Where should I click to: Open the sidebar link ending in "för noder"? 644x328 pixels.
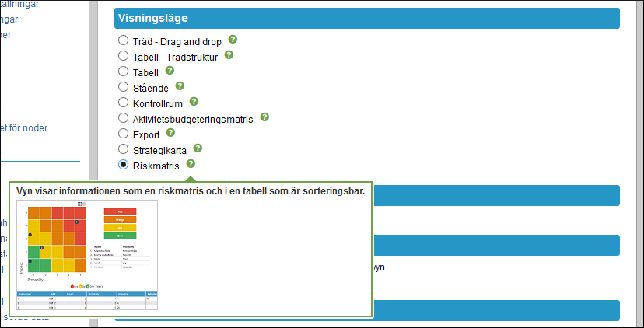tap(24, 128)
